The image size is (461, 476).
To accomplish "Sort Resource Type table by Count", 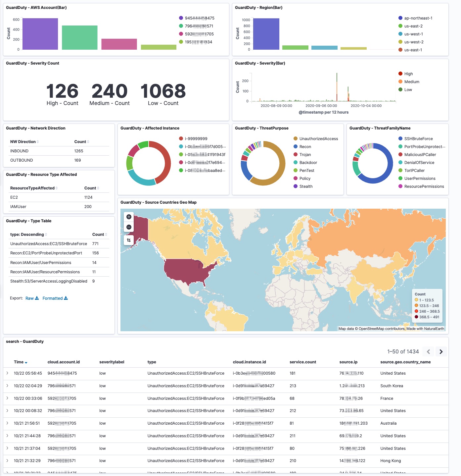I will pyautogui.click(x=92, y=188).
